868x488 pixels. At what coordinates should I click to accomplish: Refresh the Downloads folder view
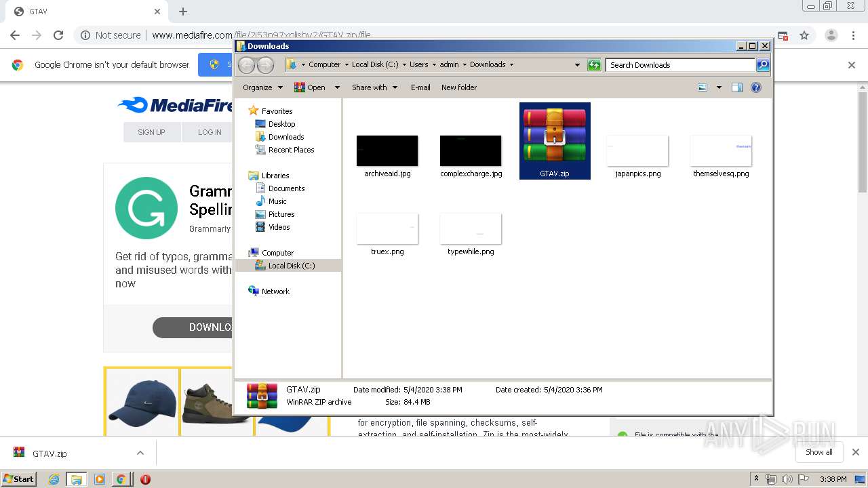click(594, 65)
